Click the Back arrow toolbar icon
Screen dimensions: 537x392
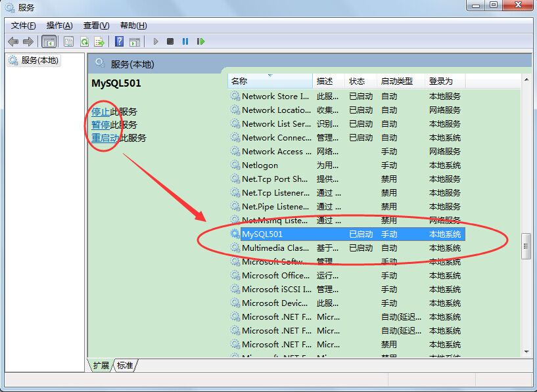point(13,42)
